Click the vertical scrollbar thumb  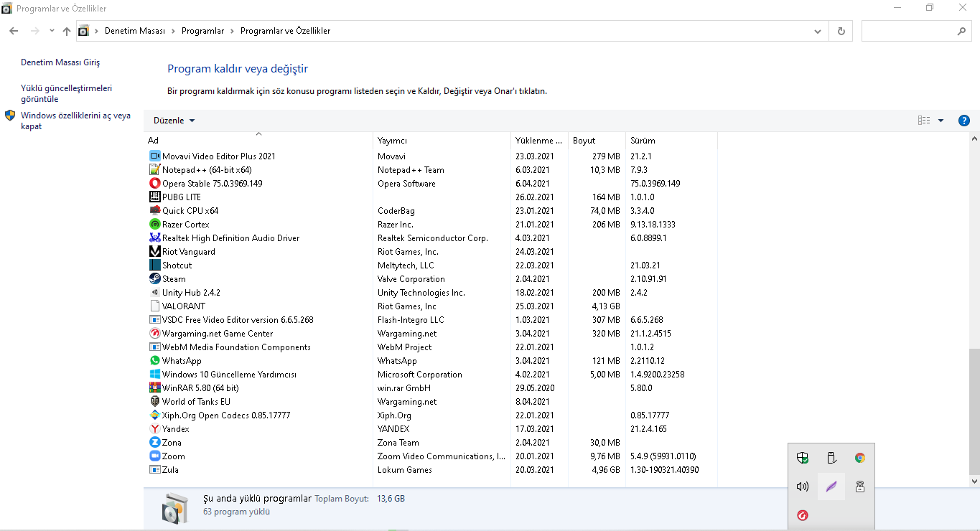pos(974,409)
